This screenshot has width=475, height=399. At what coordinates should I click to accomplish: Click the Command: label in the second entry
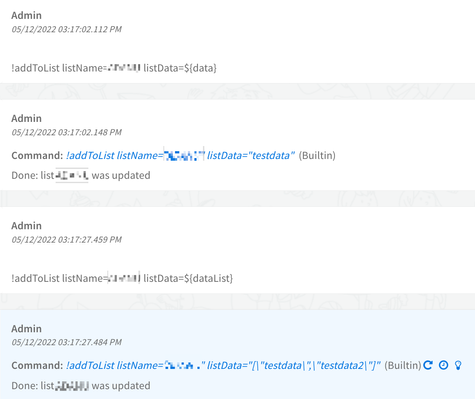pyautogui.click(x=37, y=156)
